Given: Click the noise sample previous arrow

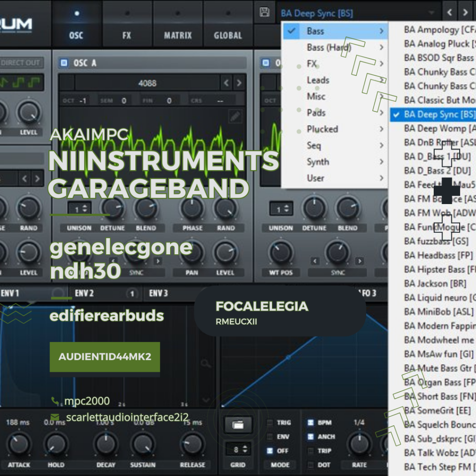Looking at the screenshot, I should click(x=25, y=178).
